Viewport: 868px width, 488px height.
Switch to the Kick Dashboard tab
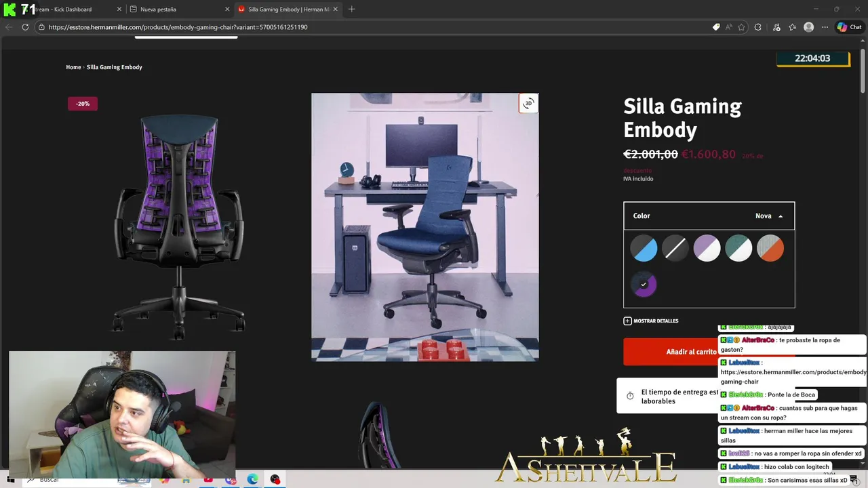64,9
